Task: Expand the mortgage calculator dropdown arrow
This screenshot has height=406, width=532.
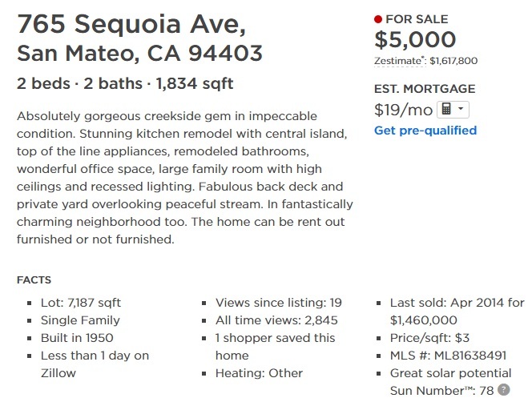Action: (461, 109)
